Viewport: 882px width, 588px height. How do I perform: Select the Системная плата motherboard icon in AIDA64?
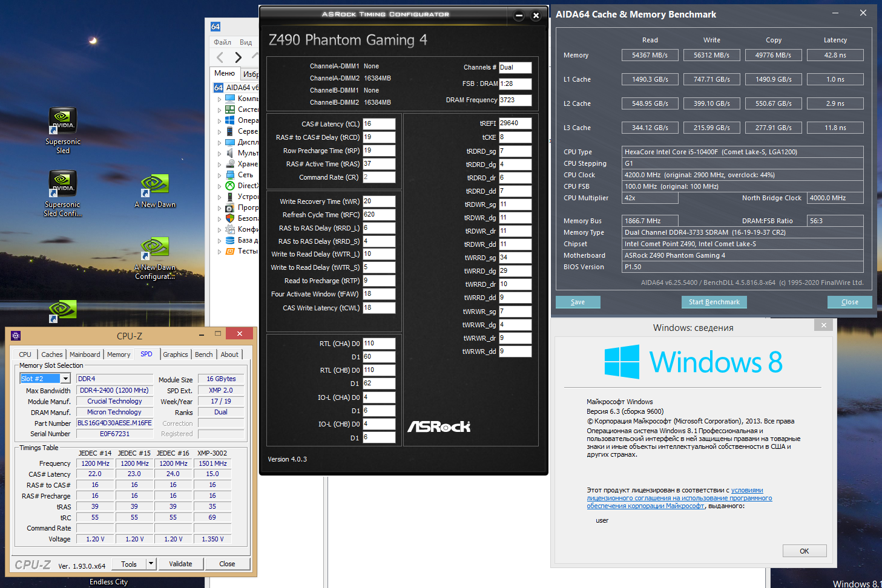point(230,109)
